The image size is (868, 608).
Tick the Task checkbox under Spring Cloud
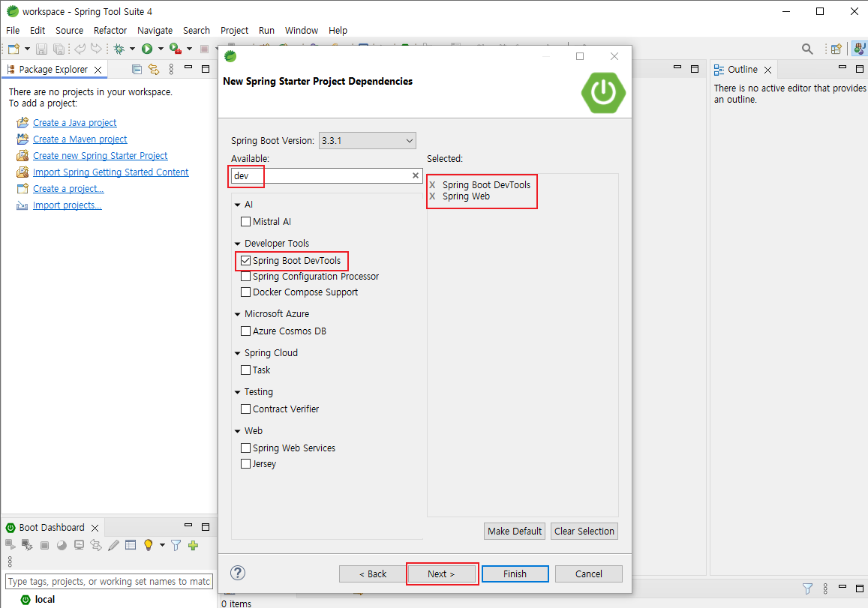[246, 370]
